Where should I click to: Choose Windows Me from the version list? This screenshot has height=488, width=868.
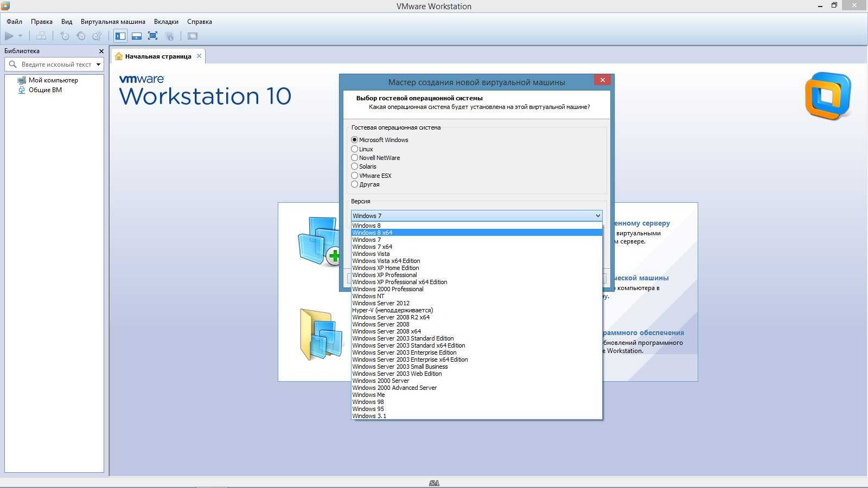(x=476, y=395)
